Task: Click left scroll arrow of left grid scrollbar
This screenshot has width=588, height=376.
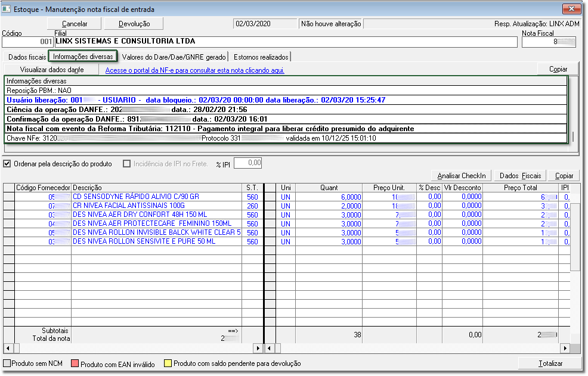Action: 8,348
